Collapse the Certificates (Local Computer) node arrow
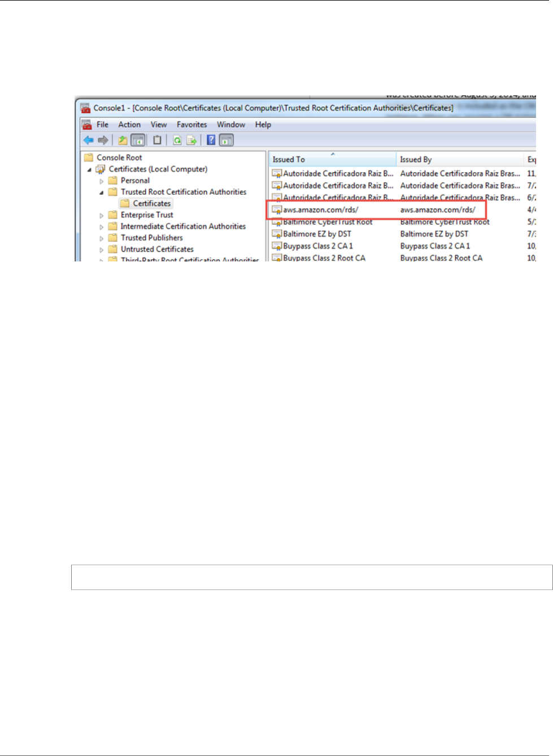Viewport: 553px width, 756px height. coord(89,169)
